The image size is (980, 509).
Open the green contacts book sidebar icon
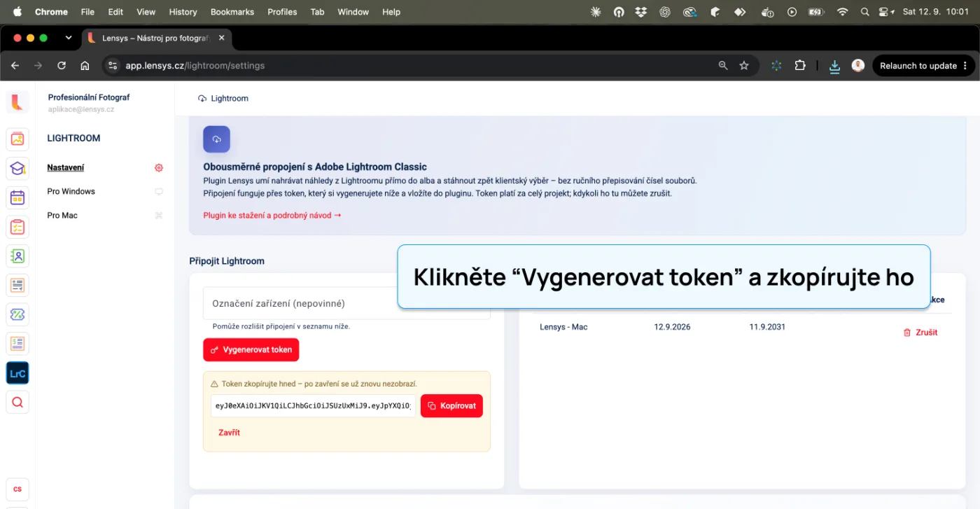click(17, 256)
